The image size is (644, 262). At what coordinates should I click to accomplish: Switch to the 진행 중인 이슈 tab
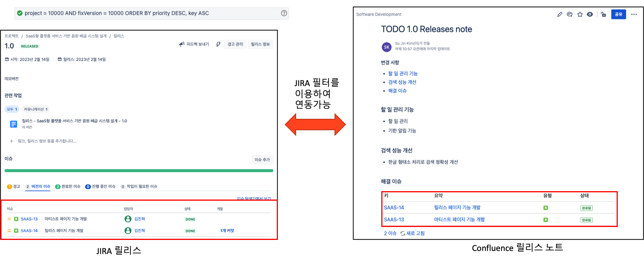tap(100, 187)
